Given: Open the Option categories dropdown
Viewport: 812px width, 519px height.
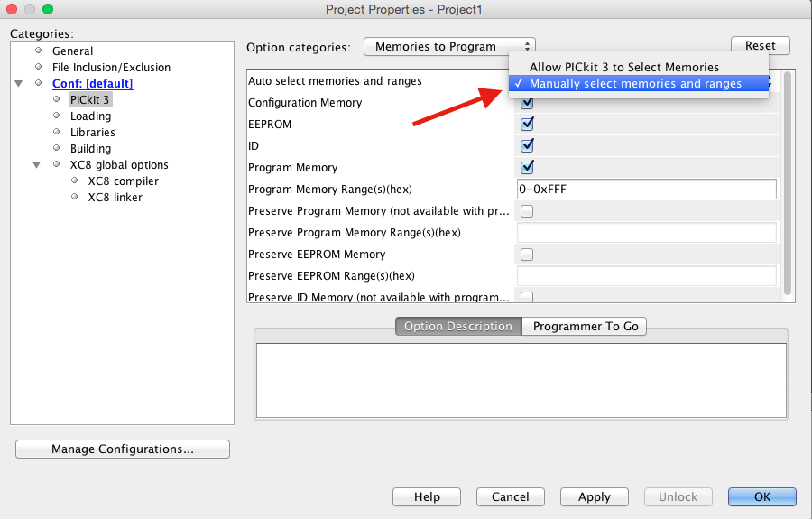Looking at the screenshot, I should (x=449, y=46).
